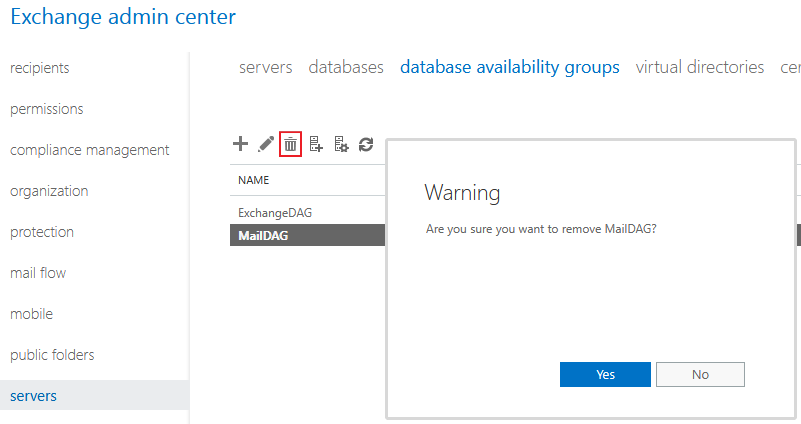Screen dimensions: 801x424
Task: Open the servers tab
Action: [266, 67]
